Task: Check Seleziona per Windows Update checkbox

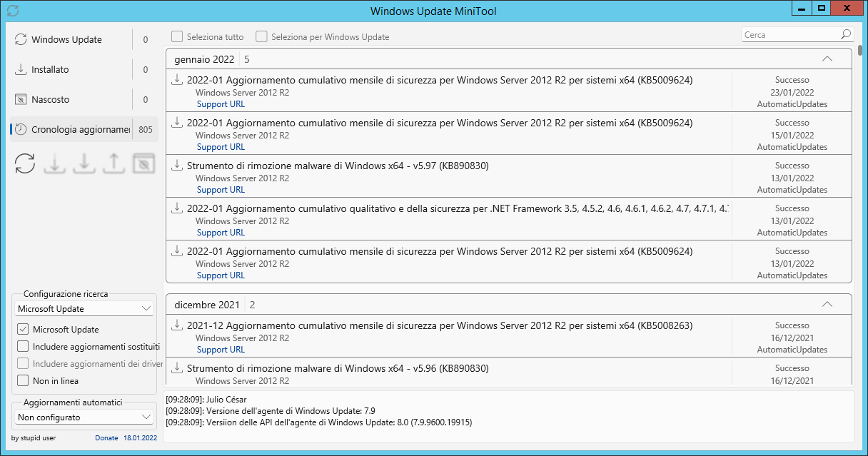Action: [x=262, y=36]
